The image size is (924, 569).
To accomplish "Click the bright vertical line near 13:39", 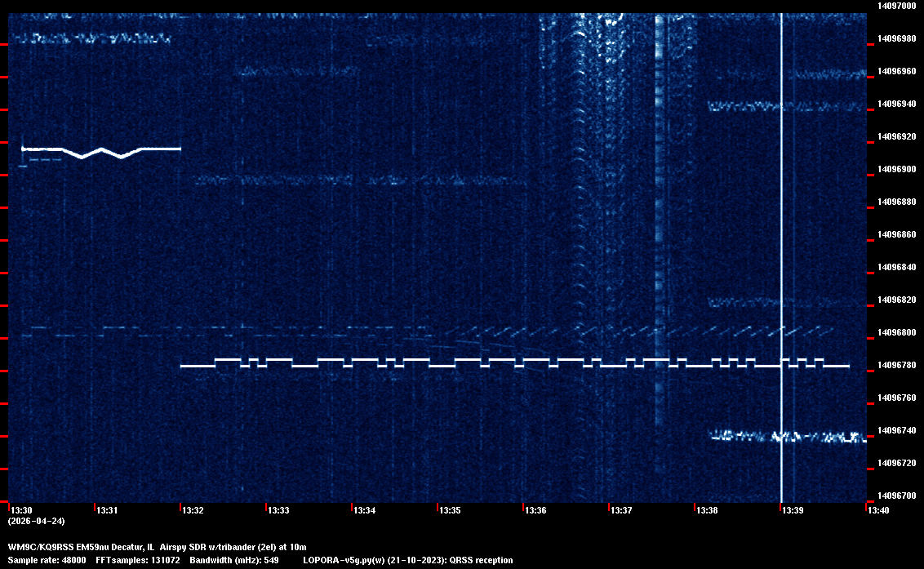I will 781,245.
